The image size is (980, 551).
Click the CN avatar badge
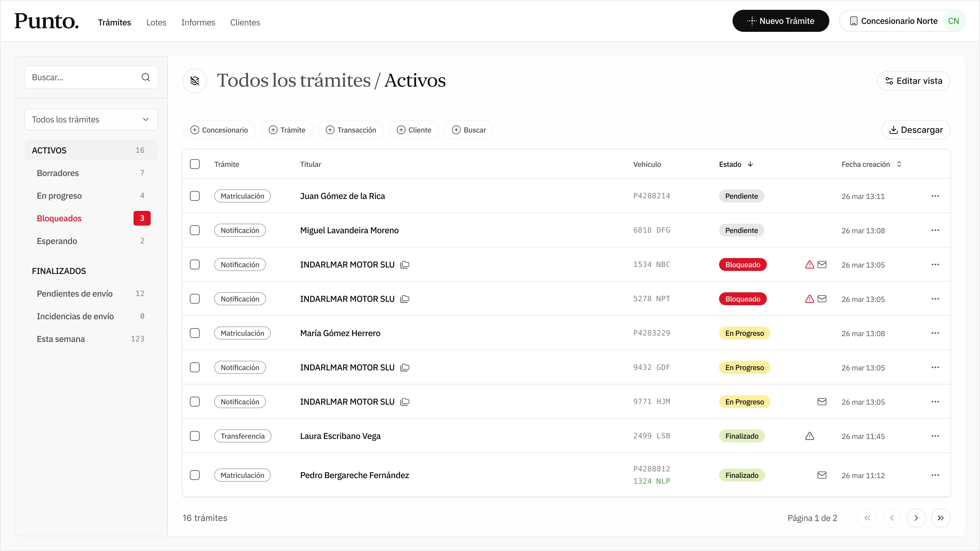point(953,21)
